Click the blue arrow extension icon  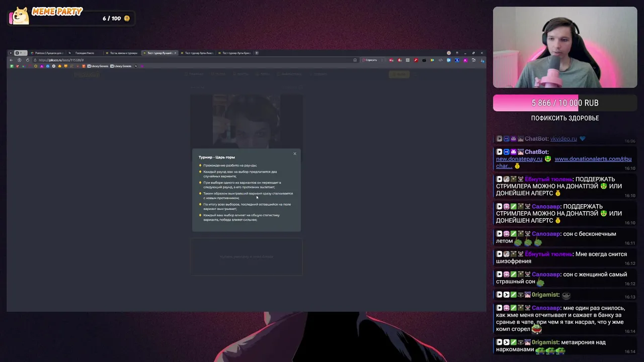pos(449,60)
